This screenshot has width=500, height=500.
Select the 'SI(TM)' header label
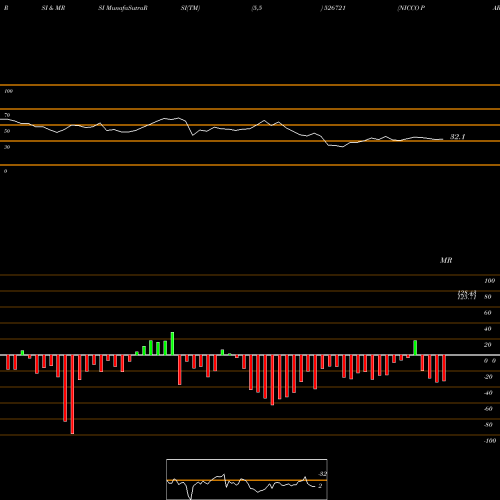coord(190,8)
